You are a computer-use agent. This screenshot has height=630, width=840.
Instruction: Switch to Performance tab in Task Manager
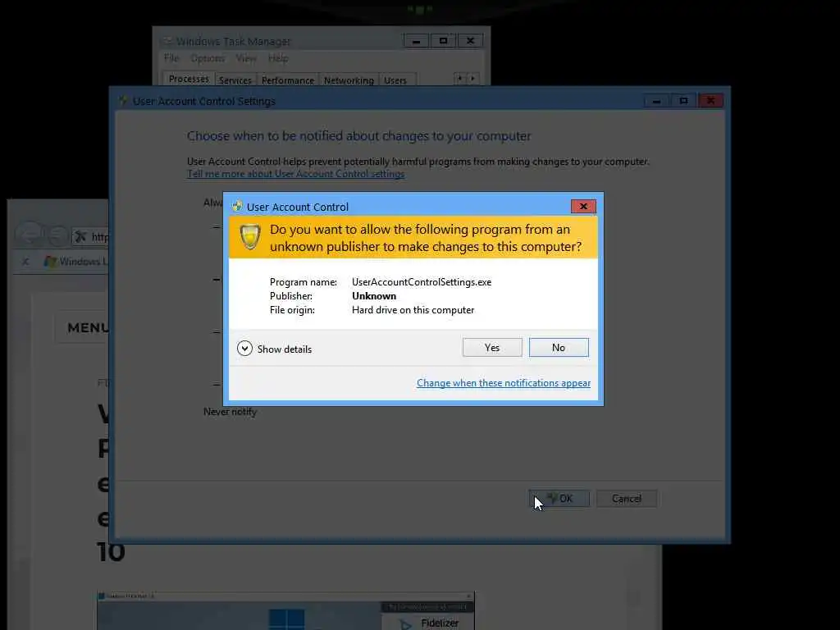288,80
